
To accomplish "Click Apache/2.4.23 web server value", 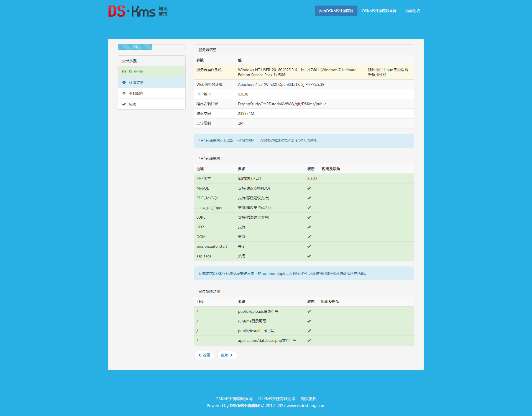I will 281,84.
